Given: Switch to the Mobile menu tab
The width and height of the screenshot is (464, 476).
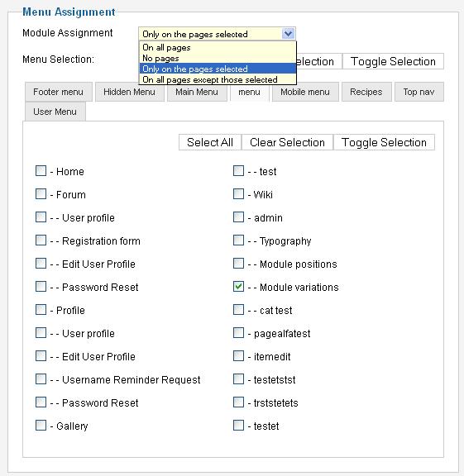Looking at the screenshot, I should click(x=305, y=92).
